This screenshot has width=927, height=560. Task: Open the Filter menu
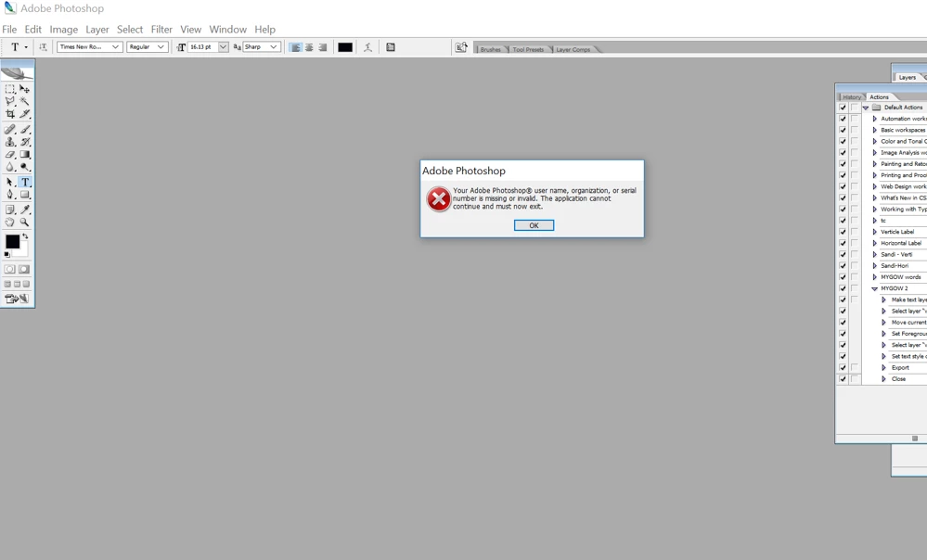point(161,30)
